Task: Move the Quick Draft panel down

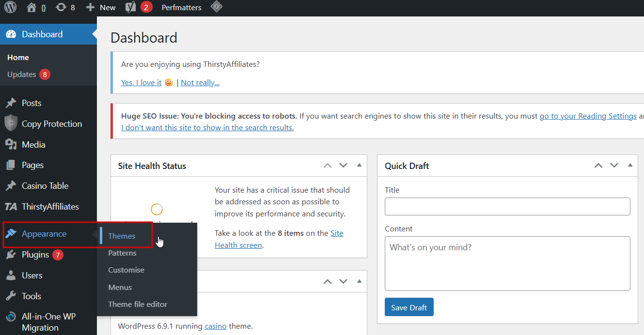Action: (x=614, y=166)
